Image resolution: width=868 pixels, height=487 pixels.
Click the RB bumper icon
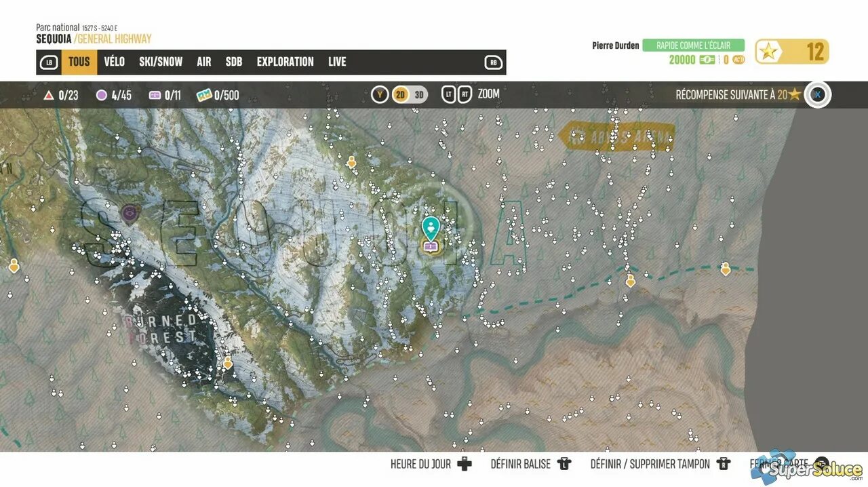493,62
